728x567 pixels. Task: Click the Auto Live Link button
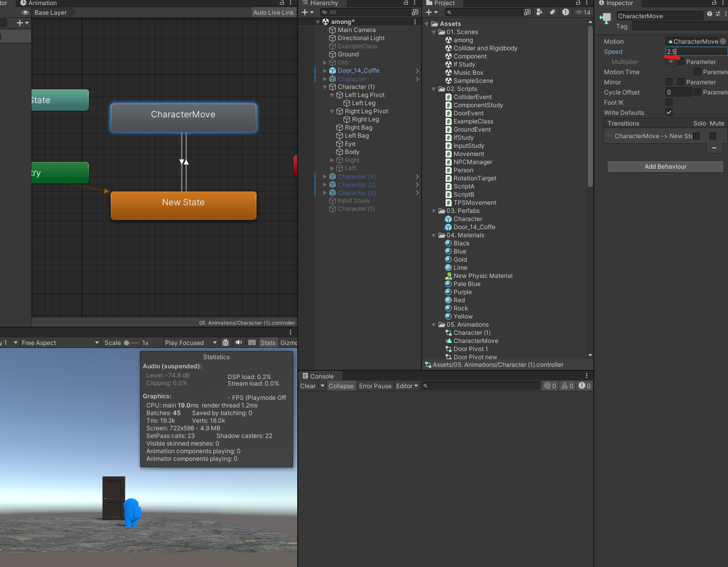(273, 13)
